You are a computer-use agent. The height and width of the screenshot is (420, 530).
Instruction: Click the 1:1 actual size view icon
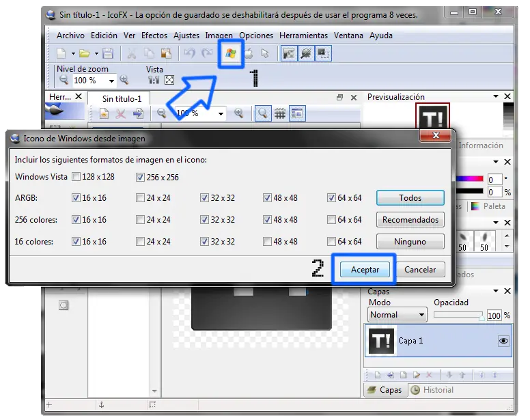(154, 80)
